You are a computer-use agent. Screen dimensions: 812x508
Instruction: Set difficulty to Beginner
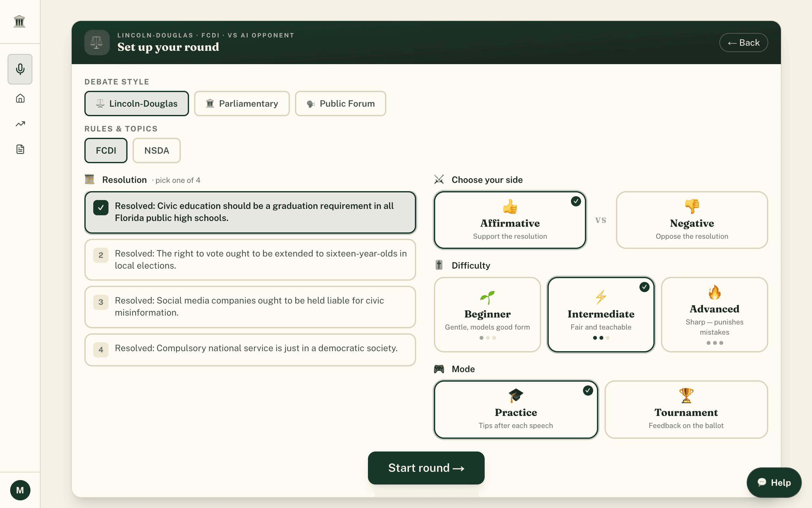[487, 314]
